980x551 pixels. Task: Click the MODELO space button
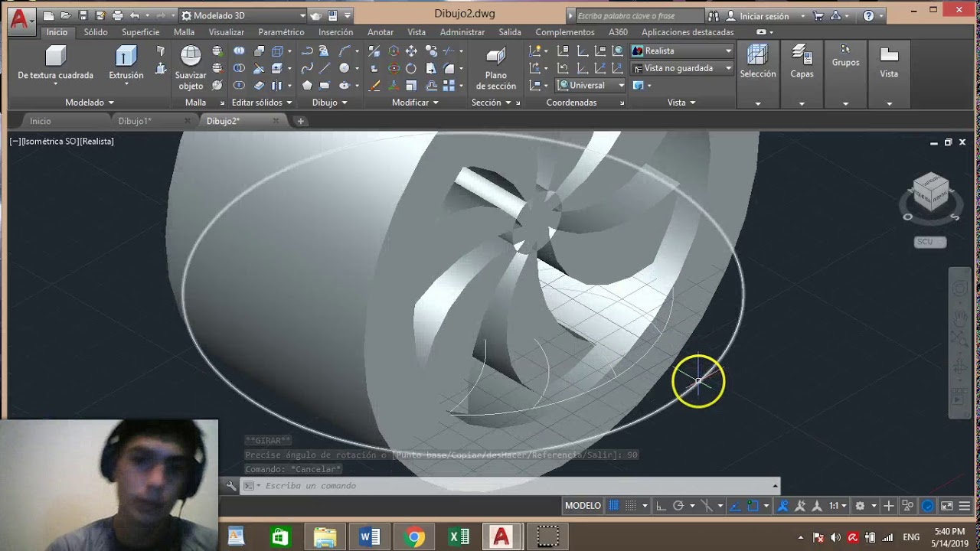(x=583, y=506)
